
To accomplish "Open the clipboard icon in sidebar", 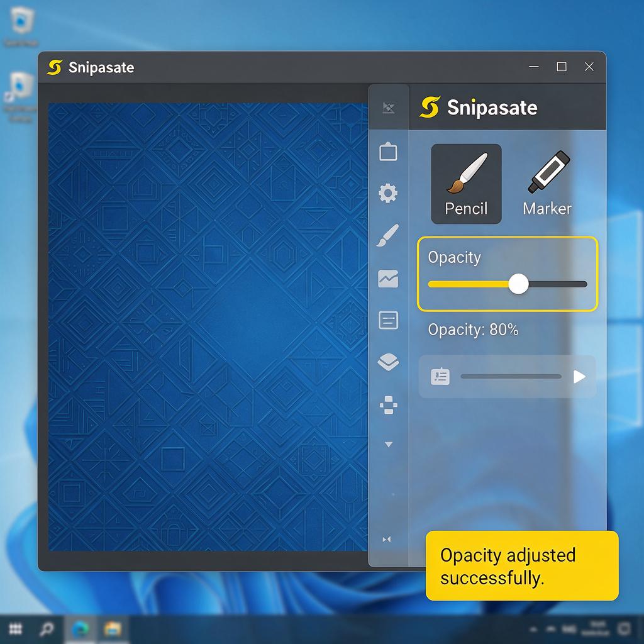I will pyautogui.click(x=388, y=152).
